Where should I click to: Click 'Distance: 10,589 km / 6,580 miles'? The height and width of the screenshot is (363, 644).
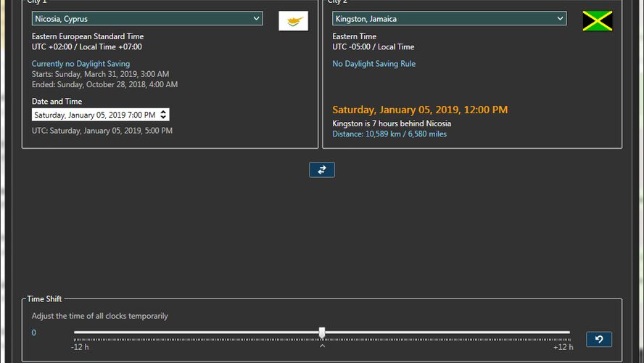389,134
